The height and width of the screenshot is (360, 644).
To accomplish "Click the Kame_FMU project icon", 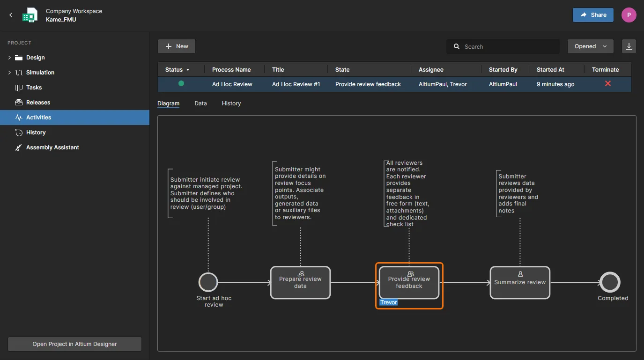I will [x=30, y=15].
